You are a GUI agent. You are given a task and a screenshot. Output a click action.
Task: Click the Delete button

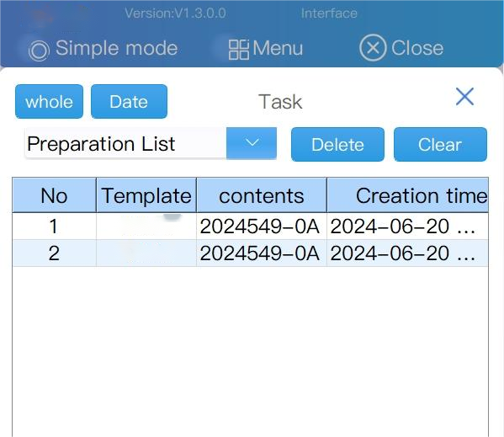click(337, 144)
